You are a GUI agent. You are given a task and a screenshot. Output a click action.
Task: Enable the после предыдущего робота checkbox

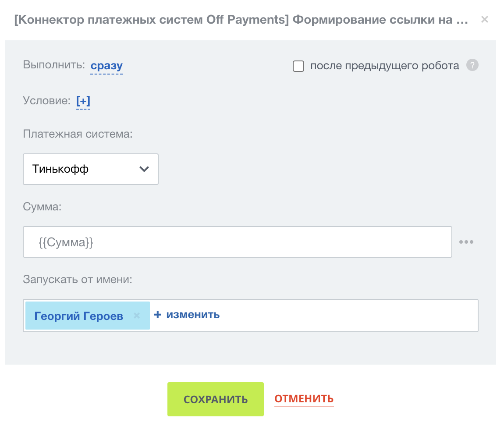click(298, 66)
